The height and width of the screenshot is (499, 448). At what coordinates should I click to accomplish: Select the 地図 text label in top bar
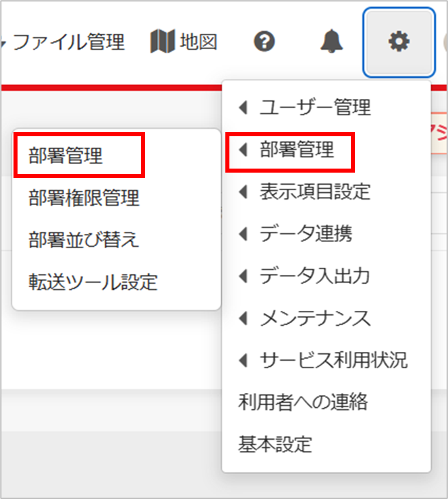198,42
